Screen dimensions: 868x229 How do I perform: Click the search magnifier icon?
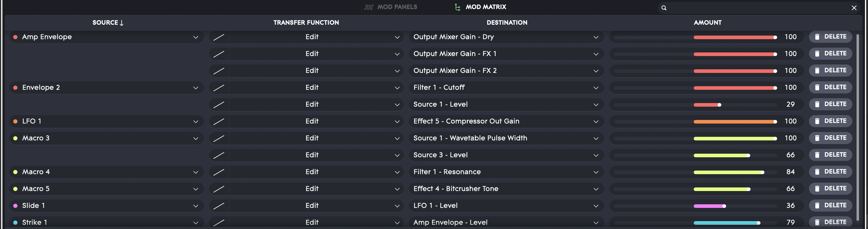pyautogui.click(x=664, y=8)
